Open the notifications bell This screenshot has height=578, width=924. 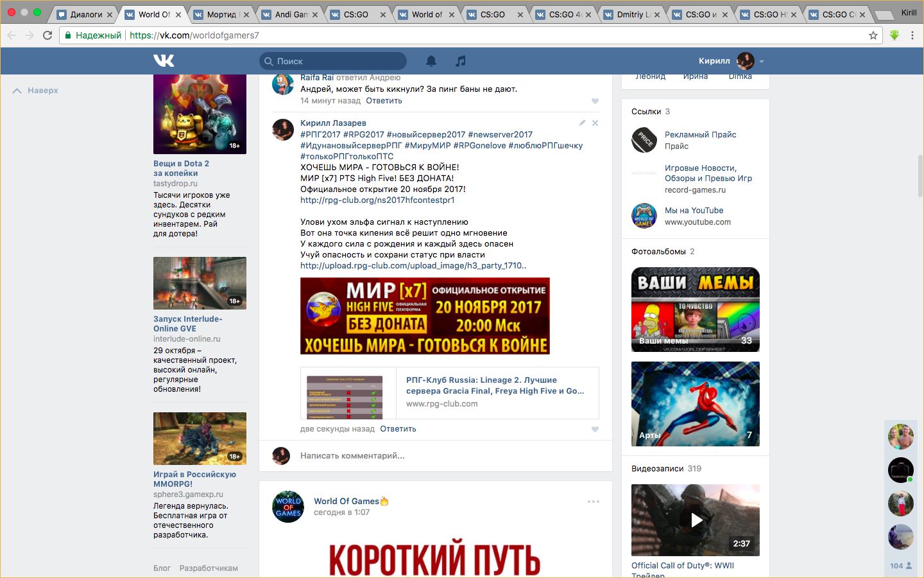pos(431,61)
